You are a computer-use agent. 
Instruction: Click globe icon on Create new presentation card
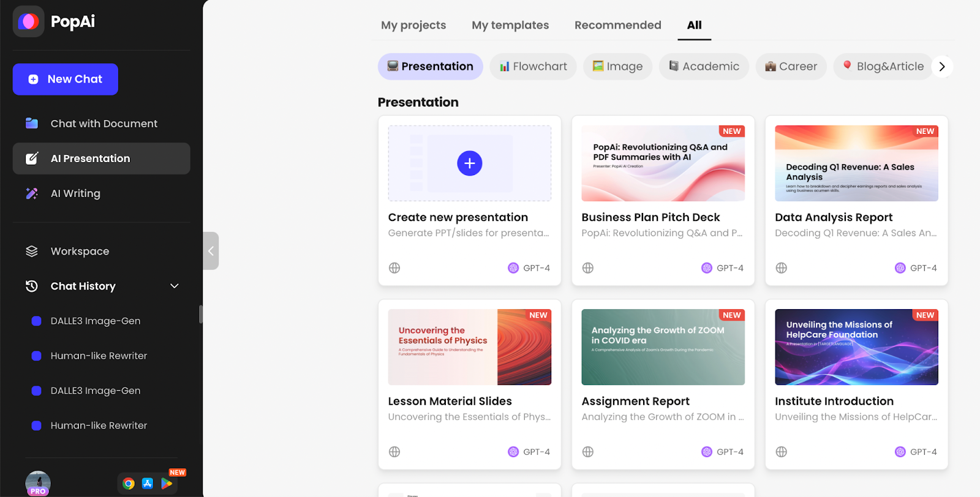[x=394, y=268]
